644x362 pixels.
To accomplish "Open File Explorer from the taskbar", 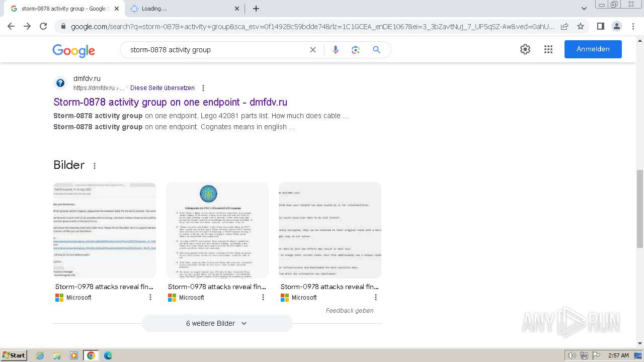I will click(57, 355).
